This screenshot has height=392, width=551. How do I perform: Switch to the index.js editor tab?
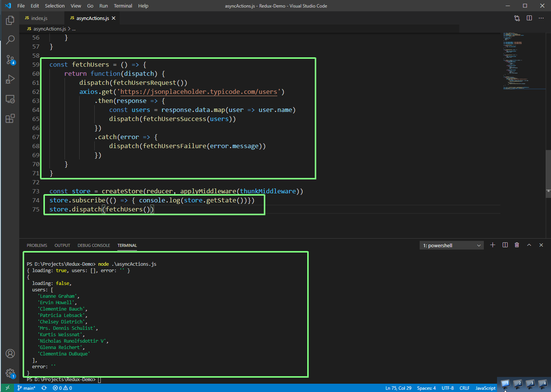(42, 18)
